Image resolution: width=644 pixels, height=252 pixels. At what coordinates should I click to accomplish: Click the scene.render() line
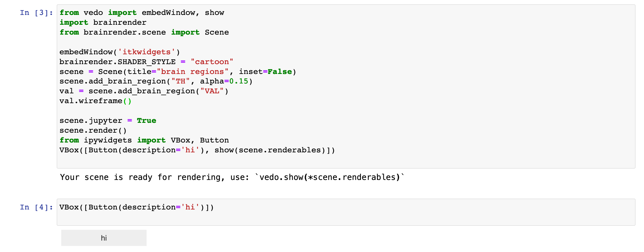(x=93, y=130)
